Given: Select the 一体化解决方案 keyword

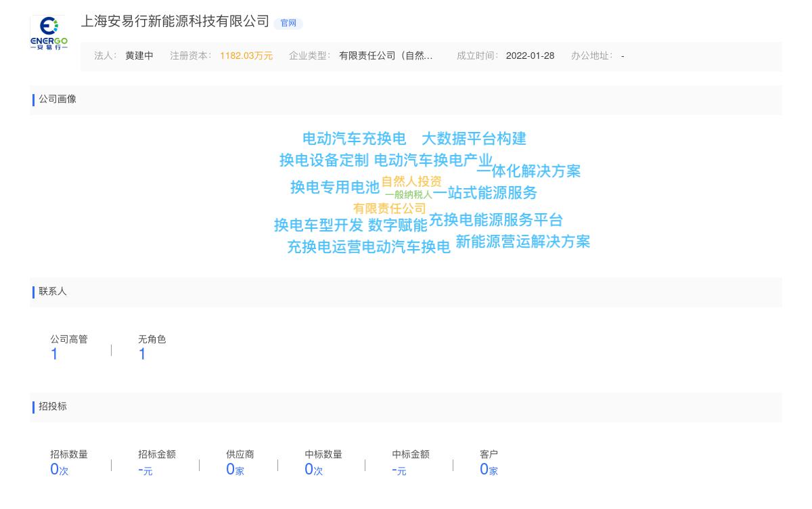Looking at the screenshot, I should pos(530,171).
